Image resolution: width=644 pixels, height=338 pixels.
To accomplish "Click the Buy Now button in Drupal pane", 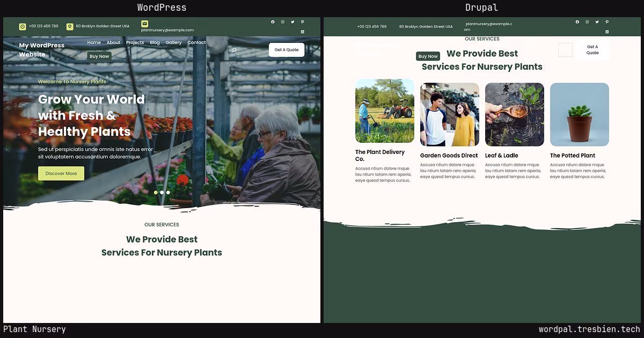I will [x=428, y=56].
